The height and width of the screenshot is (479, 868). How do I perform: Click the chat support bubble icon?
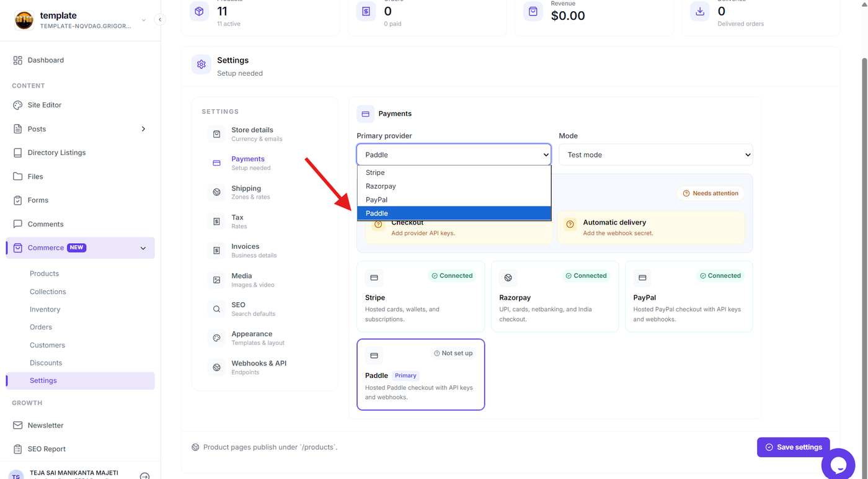coord(838,464)
